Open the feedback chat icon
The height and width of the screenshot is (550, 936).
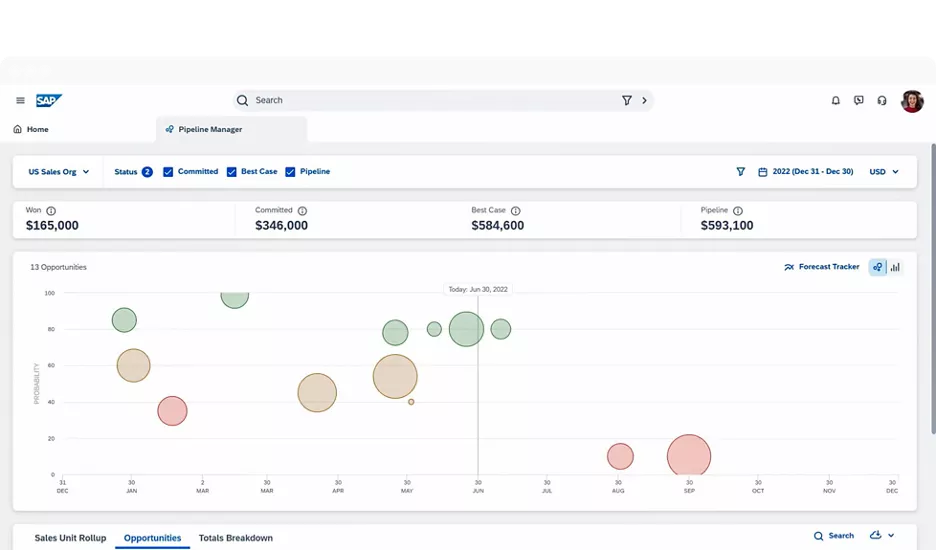[858, 100]
